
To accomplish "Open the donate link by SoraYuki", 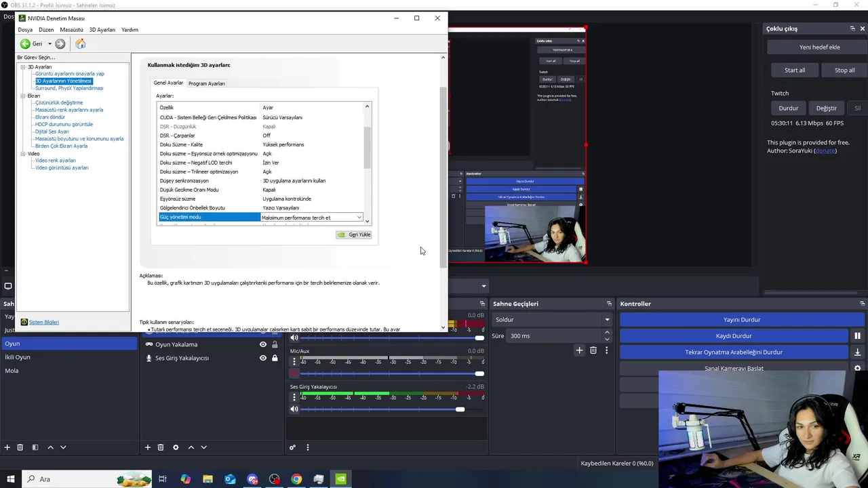I will [x=825, y=150].
